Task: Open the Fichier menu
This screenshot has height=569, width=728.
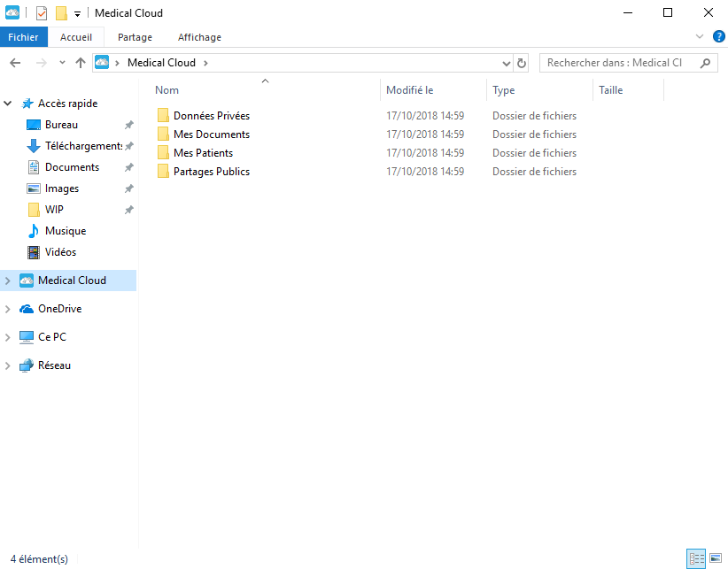Action: coord(23,37)
